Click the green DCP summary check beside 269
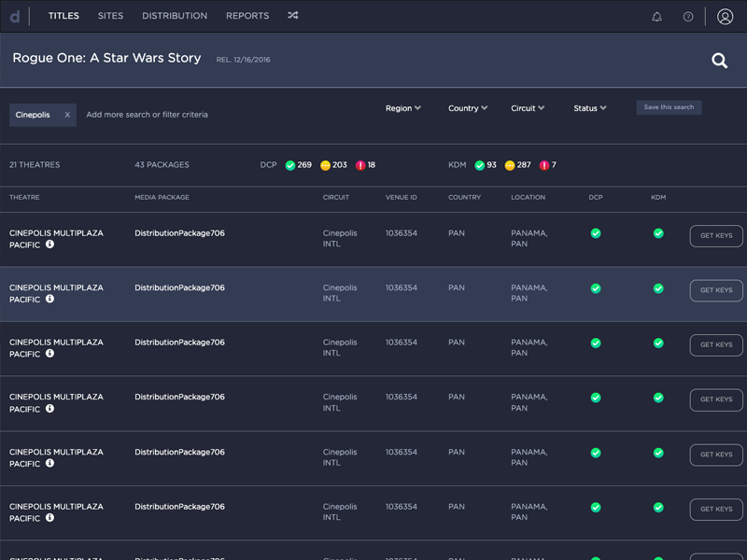The width and height of the screenshot is (747, 560). [289, 165]
